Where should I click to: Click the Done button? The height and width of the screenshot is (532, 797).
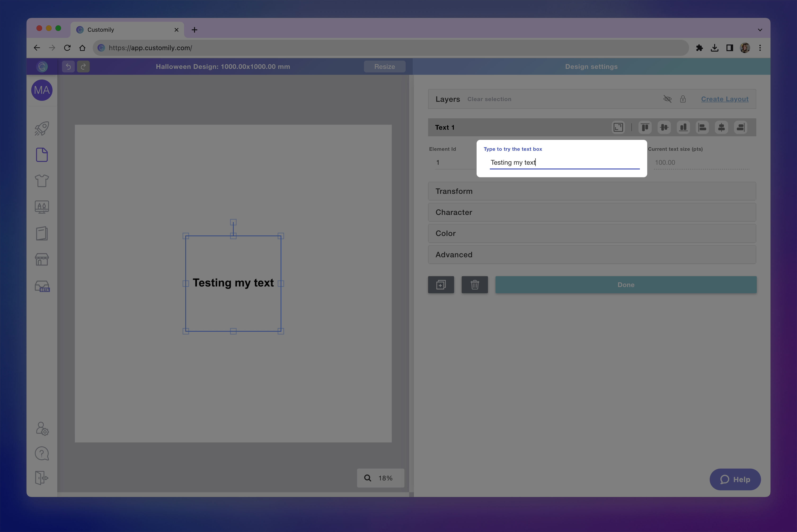click(625, 285)
